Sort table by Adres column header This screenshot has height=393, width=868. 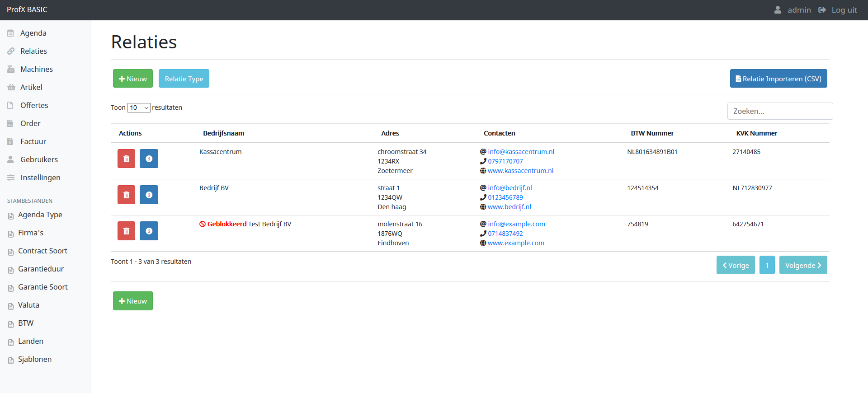pos(390,133)
